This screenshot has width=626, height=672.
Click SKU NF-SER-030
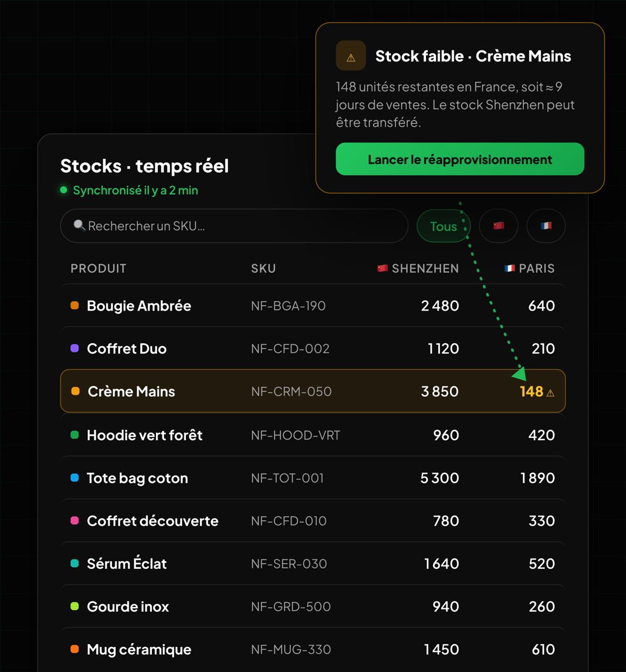[x=289, y=564]
